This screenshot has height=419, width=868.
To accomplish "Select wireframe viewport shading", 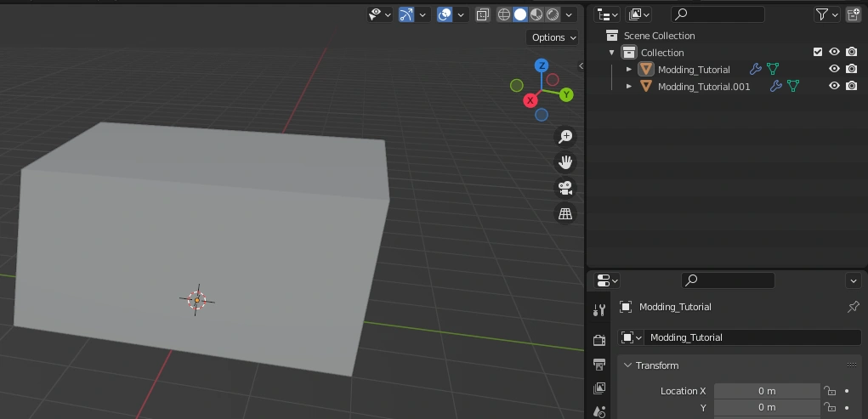I will coord(504,14).
